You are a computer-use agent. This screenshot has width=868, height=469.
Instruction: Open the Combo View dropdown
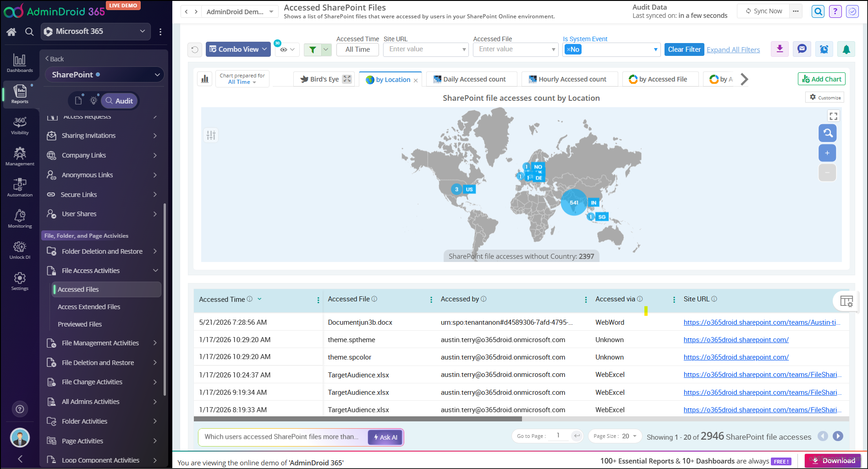pos(238,49)
